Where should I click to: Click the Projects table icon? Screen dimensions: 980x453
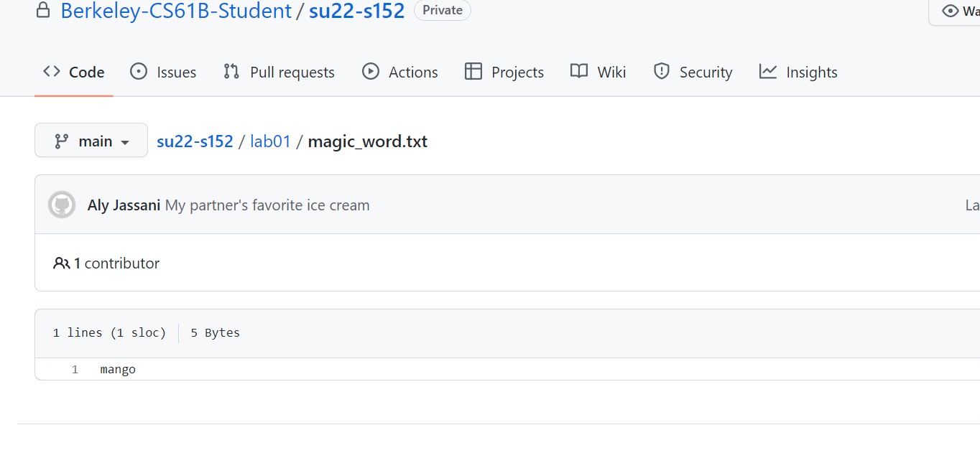(x=473, y=72)
